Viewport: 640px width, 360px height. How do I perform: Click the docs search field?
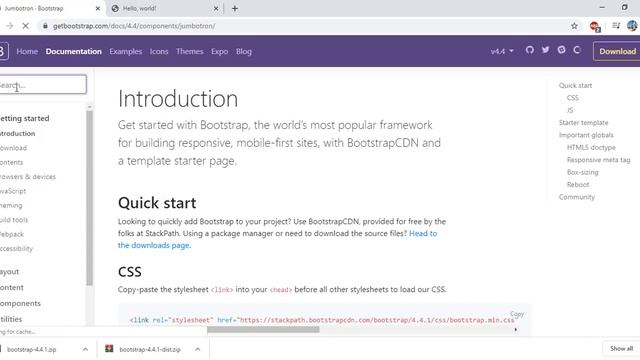pyautogui.click(x=42, y=84)
